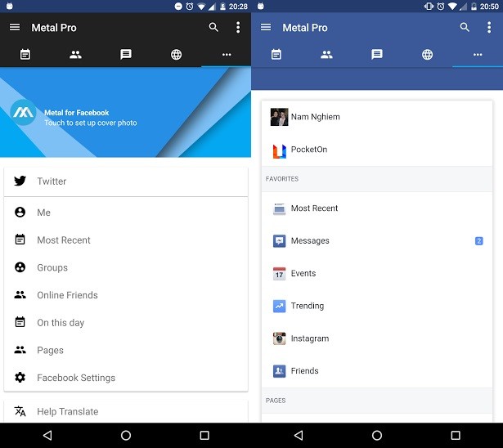The height and width of the screenshot is (448, 503).
Task: Tap the Messages chat icon in Favorites
Action: coord(280,241)
